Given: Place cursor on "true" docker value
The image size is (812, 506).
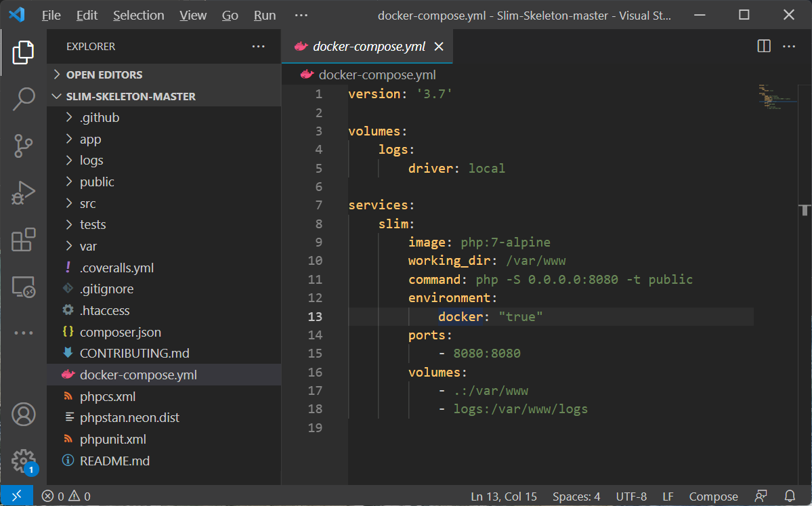Looking at the screenshot, I should [520, 316].
